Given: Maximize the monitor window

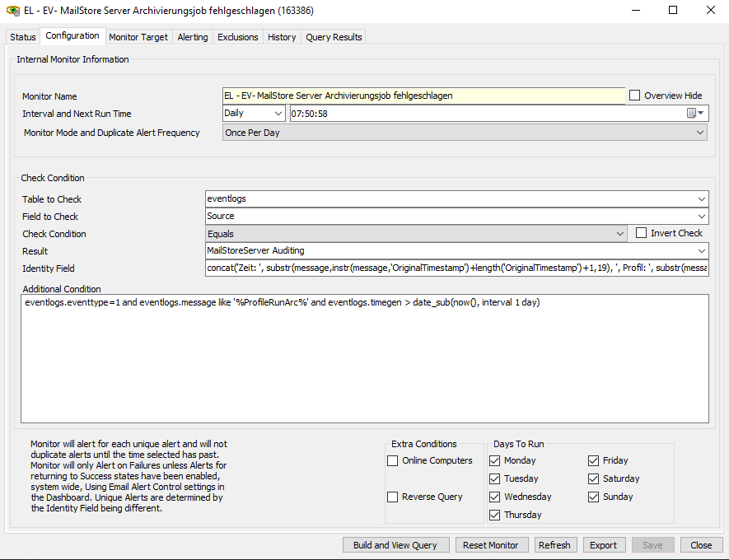Looking at the screenshot, I should coord(672,11).
